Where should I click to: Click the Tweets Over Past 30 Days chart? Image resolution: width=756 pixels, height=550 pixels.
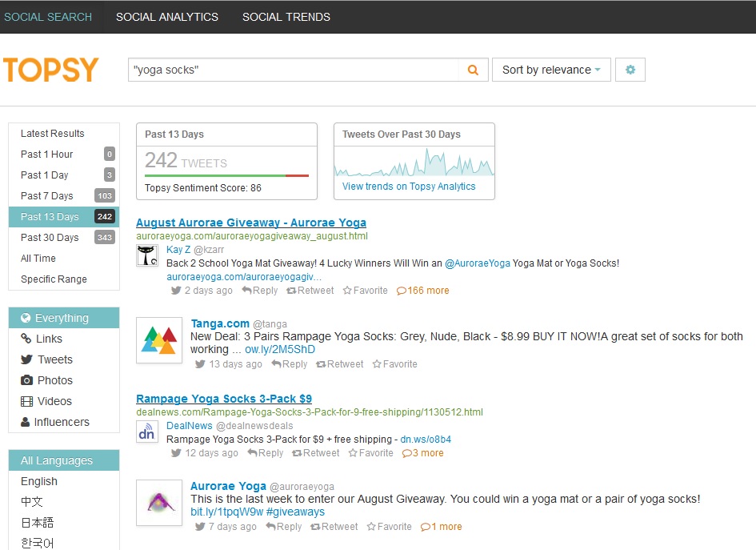pyautogui.click(x=414, y=162)
